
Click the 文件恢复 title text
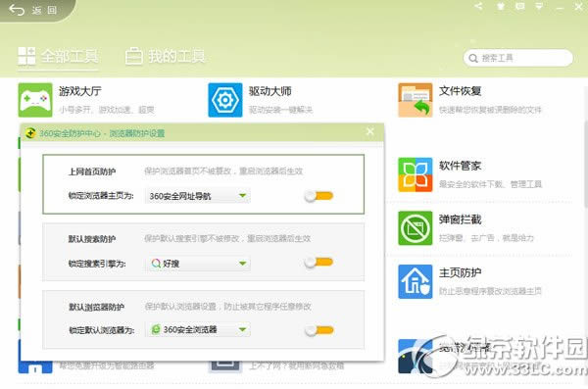(x=461, y=91)
